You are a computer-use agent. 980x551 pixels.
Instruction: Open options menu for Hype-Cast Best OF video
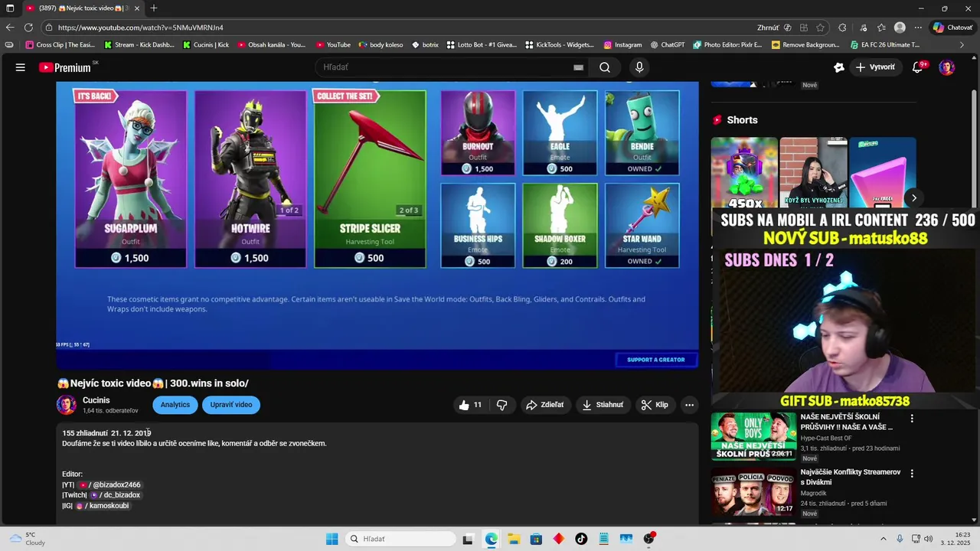click(912, 419)
